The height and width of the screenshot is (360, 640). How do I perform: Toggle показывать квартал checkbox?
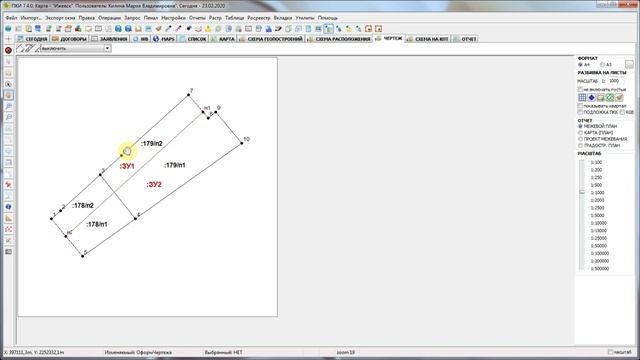(580, 106)
